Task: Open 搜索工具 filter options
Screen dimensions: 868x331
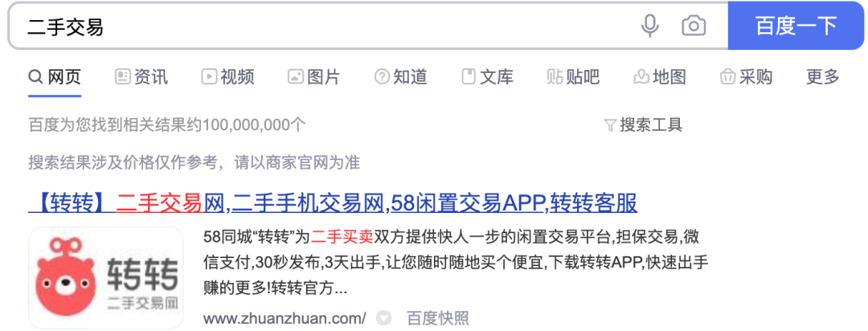Action: 643,125
